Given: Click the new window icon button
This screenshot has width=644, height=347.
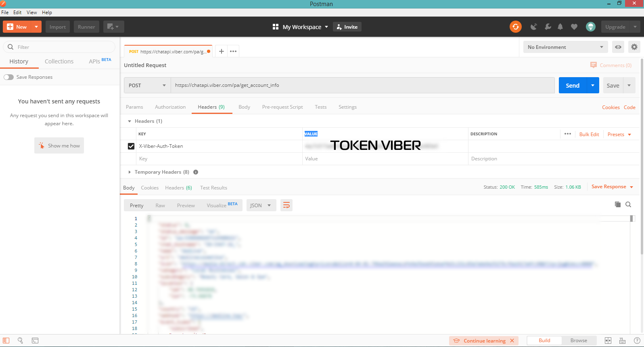Looking at the screenshot, I should [113, 27].
